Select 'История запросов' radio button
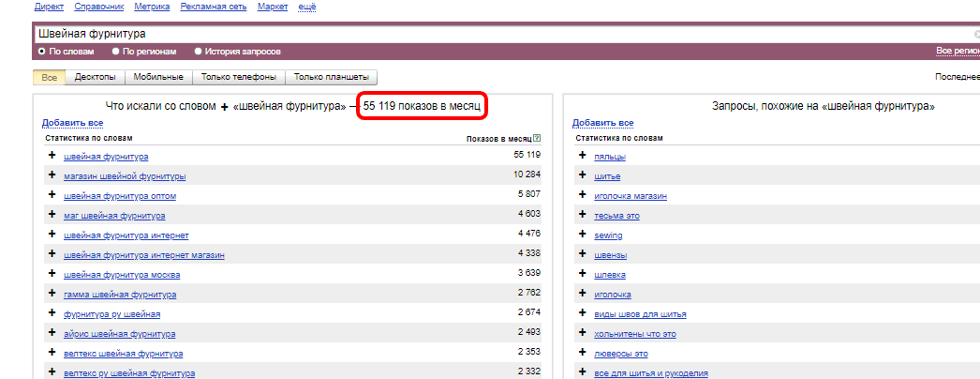Image resolution: width=980 pixels, height=379 pixels. tap(198, 52)
